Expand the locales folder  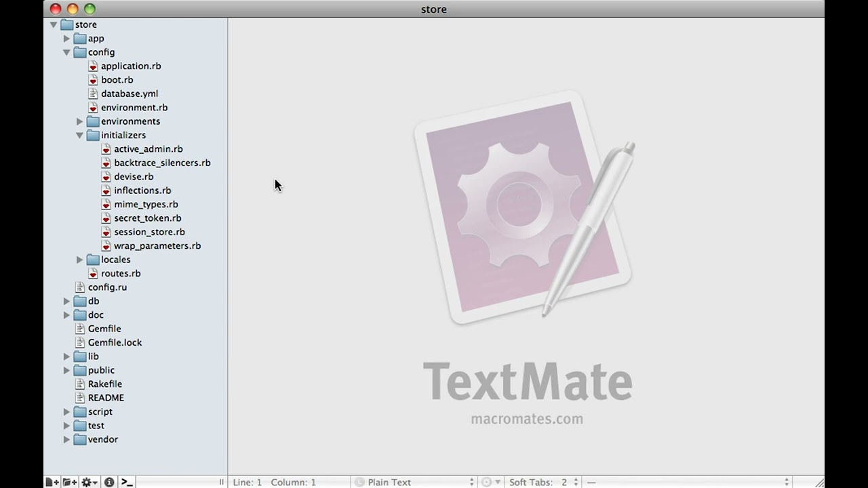click(79, 260)
